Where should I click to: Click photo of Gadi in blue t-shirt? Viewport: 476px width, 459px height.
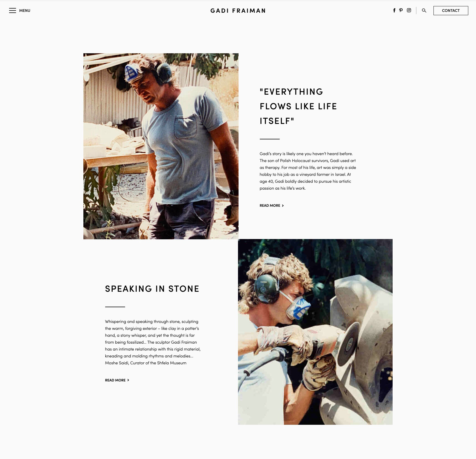point(161,146)
